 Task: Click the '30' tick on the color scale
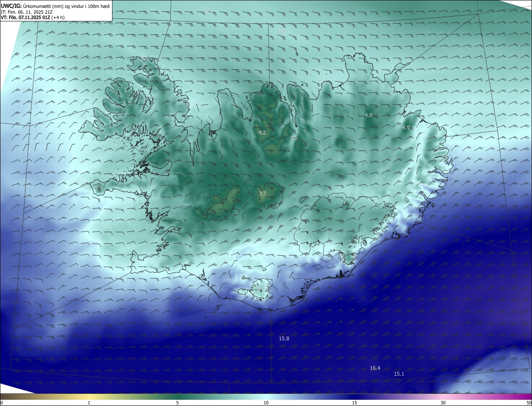click(443, 403)
